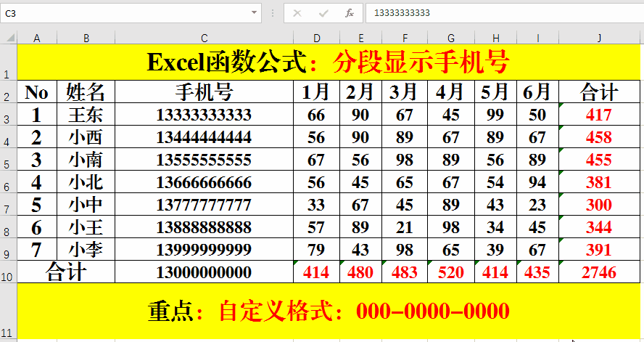The height and width of the screenshot is (342, 644).
Task: Select row 11 header
Action: (x=8, y=312)
